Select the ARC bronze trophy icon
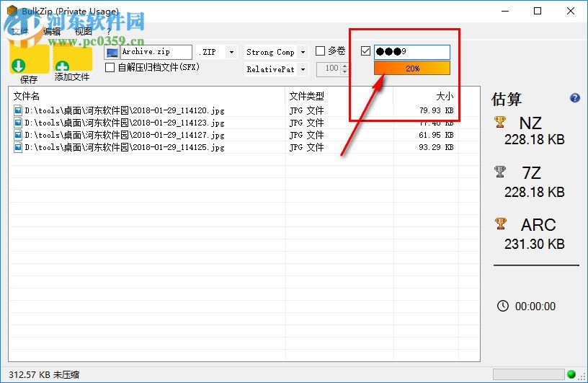Screen dimensions: 588x383 [500, 224]
